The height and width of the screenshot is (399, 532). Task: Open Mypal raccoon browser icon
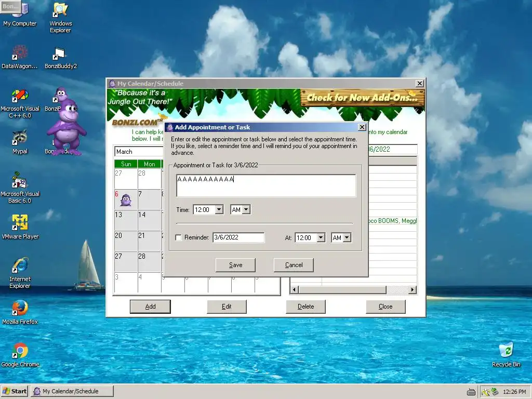click(20, 142)
